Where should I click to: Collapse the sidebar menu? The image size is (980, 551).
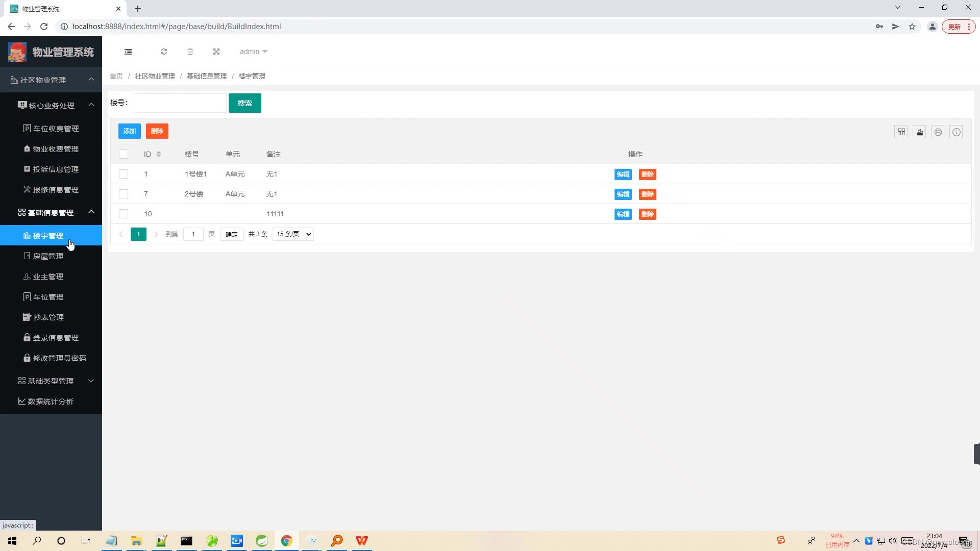[x=128, y=52]
